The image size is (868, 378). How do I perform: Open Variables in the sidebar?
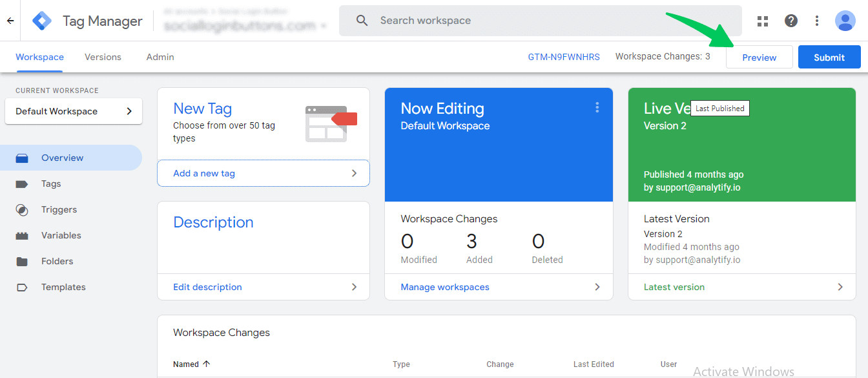tap(61, 235)
